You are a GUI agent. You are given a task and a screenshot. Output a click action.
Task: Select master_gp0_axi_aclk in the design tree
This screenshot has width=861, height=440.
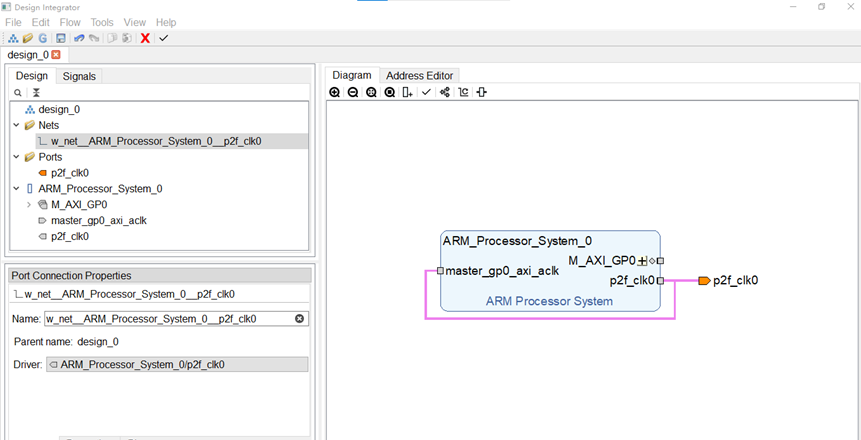coord(98,221)
